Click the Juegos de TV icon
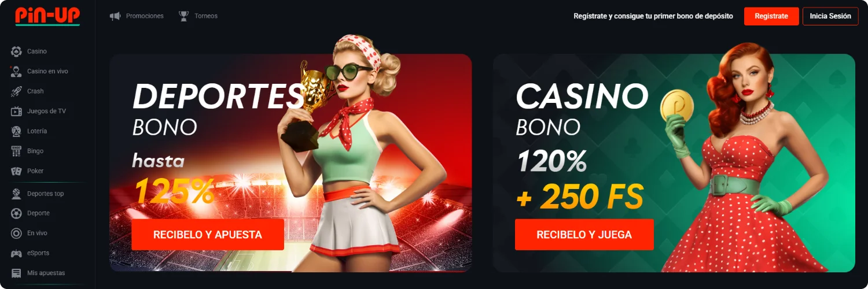The width and height of the screenshot is (868, 289). coord(16,111)
